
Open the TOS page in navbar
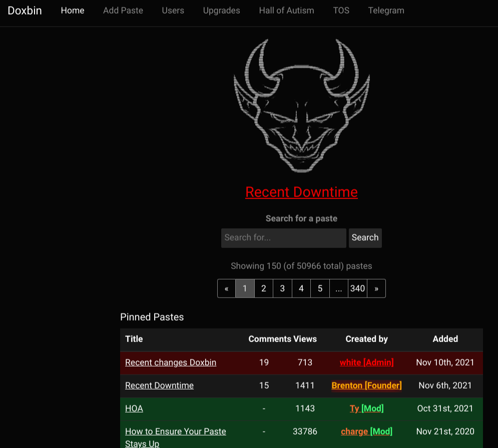coord(341,10)
